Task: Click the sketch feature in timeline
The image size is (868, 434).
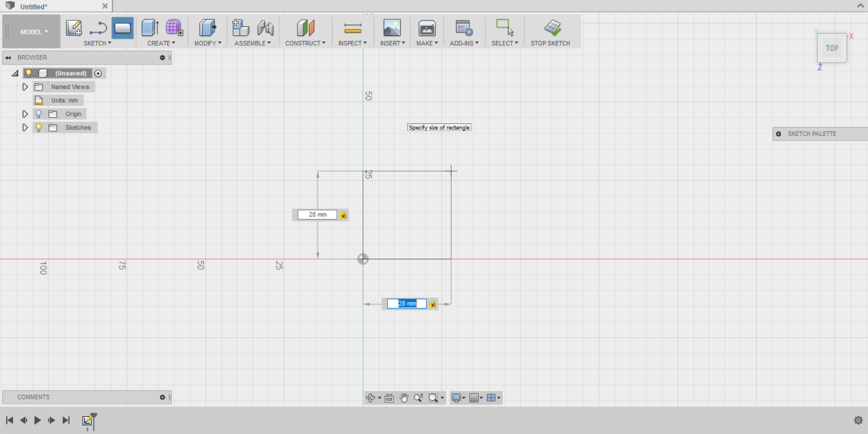Action: point(87,421)
